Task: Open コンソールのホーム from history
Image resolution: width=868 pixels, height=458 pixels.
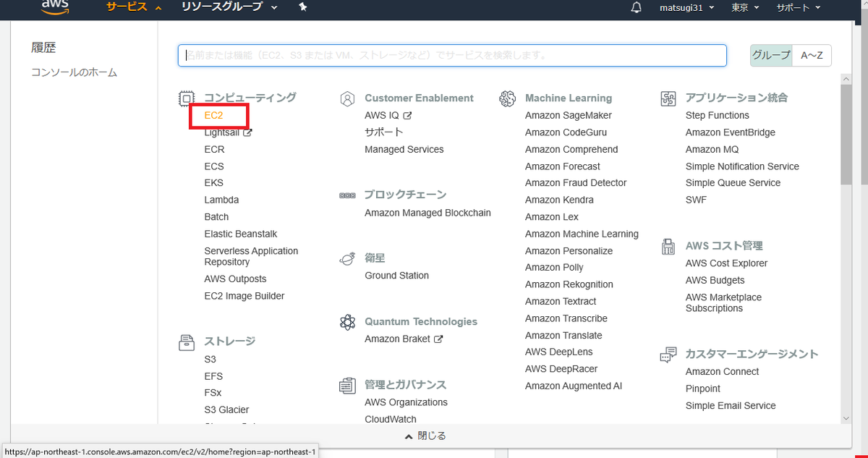Action: pyautogui.click(x=74, y=72)
